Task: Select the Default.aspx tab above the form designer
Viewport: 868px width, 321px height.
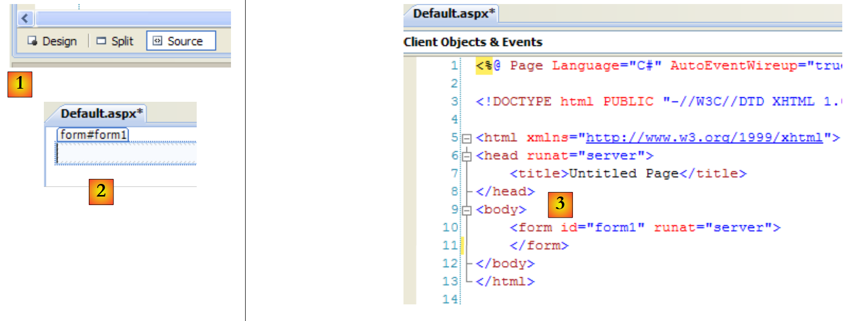Action: coord(101,114)
